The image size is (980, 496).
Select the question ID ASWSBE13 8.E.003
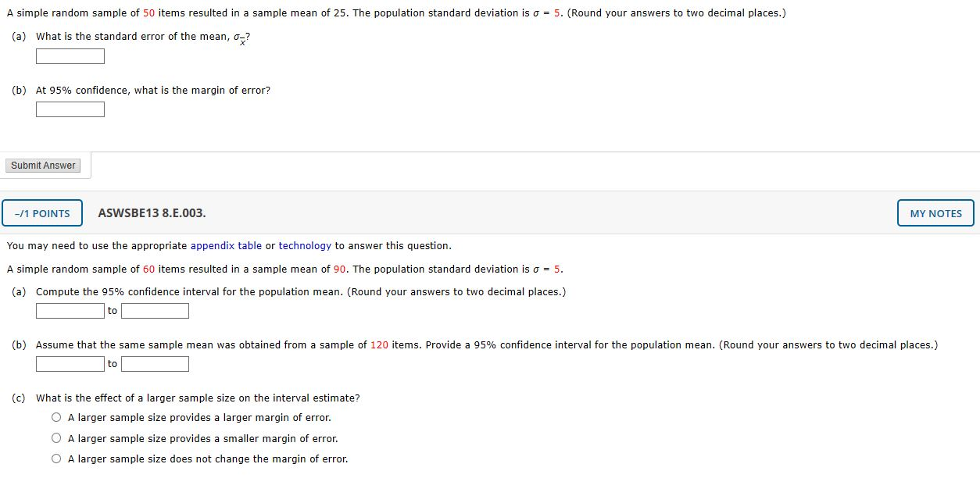[152, 212]
